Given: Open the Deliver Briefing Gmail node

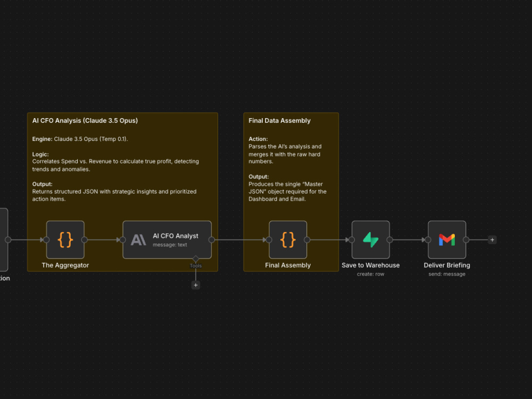Looking at the screenshot, I should tap(447, 240).
